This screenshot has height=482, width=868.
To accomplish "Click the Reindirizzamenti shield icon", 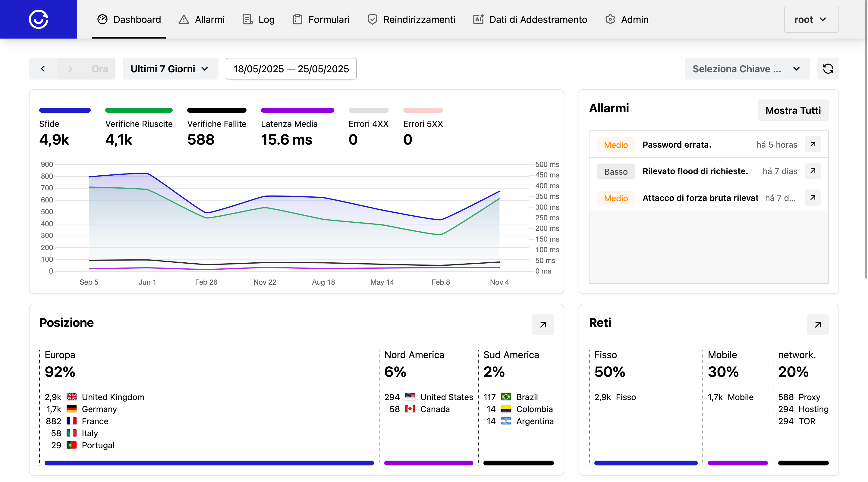I will [x=372, y=20].
